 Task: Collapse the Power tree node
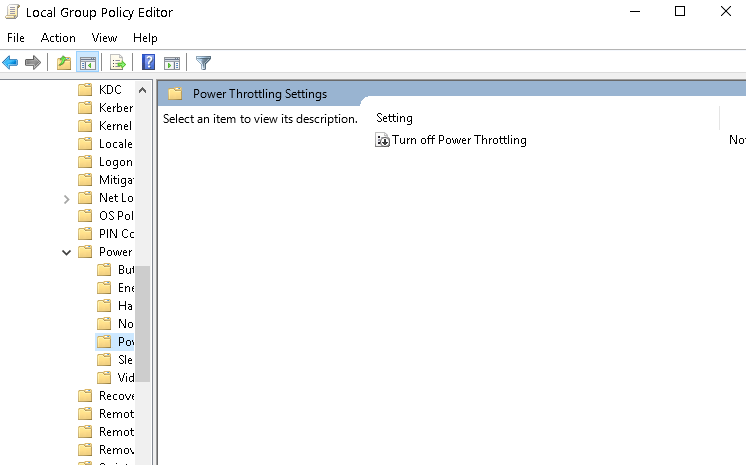coord(67,252)
